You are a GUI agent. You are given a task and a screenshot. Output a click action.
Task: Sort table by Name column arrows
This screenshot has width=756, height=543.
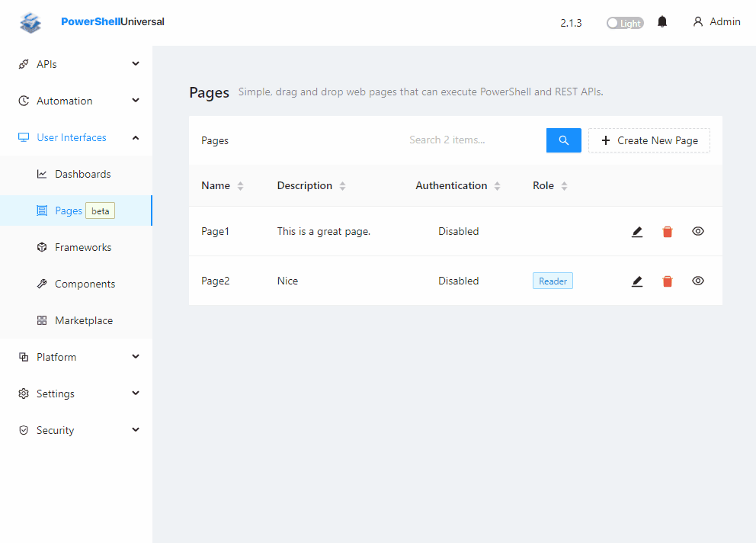coord(240,186)
